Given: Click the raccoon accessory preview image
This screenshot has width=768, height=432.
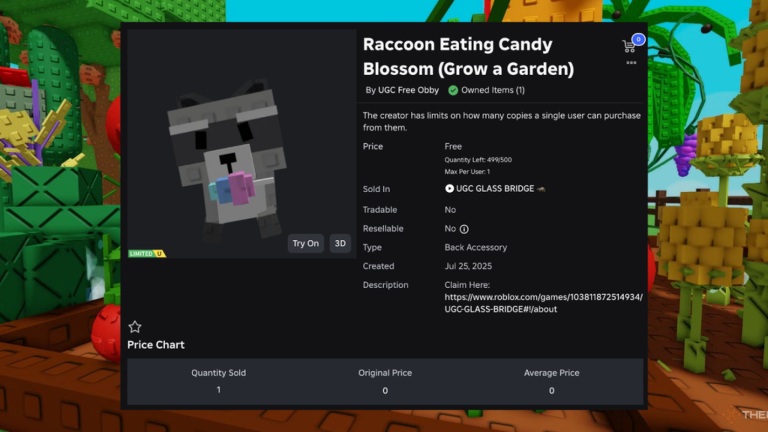Looking at the screenshot, I should click(229, 159).
